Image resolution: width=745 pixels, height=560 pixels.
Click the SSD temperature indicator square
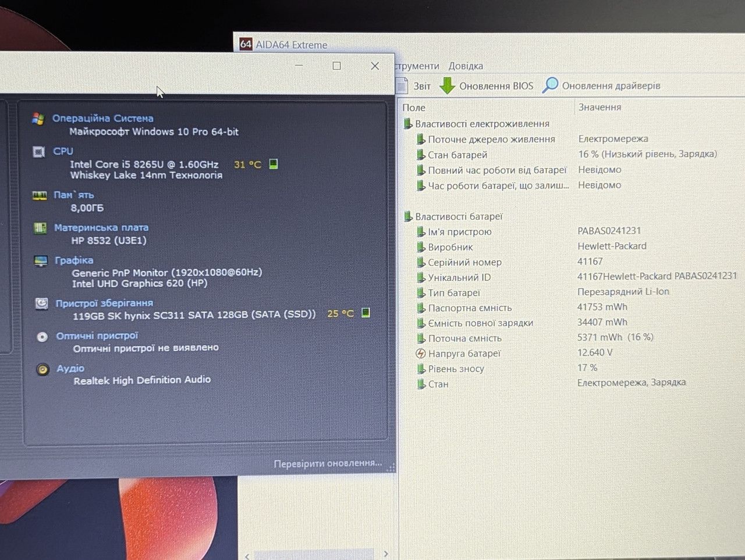[x=366, y=313]
